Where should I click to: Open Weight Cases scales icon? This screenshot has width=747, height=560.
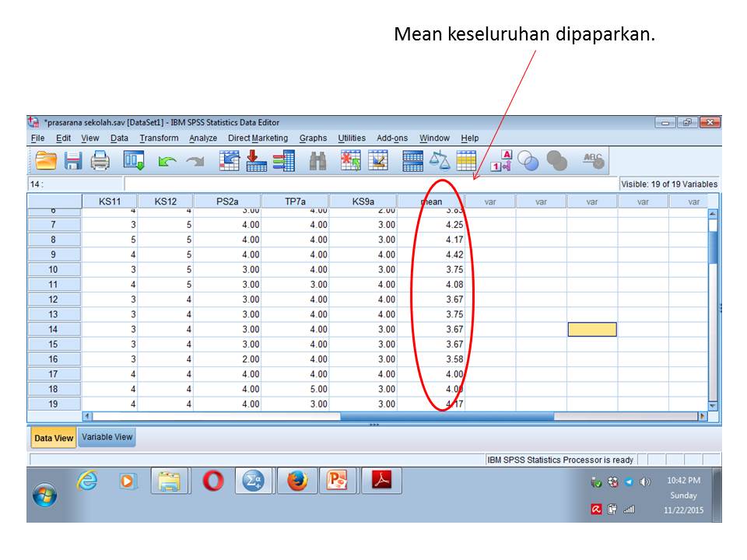tap(439, 160)
